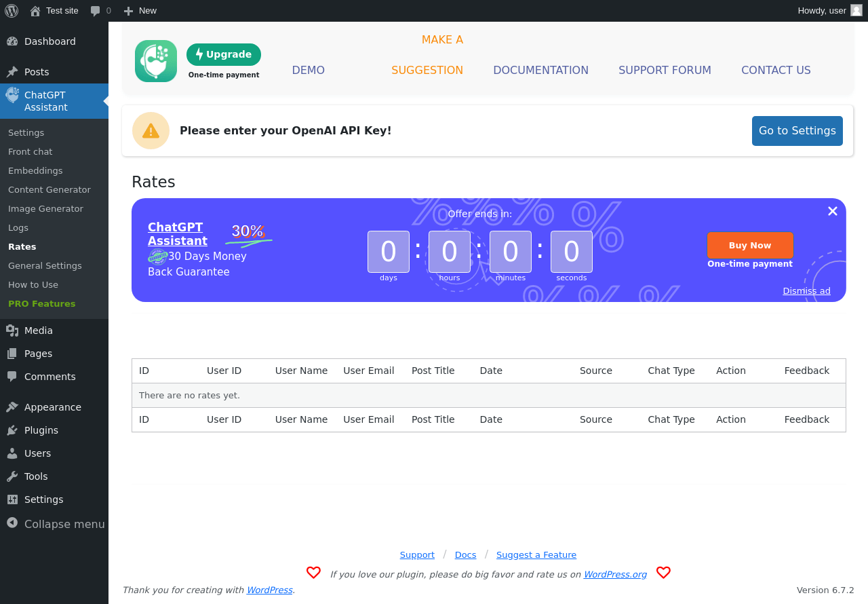868x604 pixels.
Task: Click the orange Buy Now button
Action: 750,246
